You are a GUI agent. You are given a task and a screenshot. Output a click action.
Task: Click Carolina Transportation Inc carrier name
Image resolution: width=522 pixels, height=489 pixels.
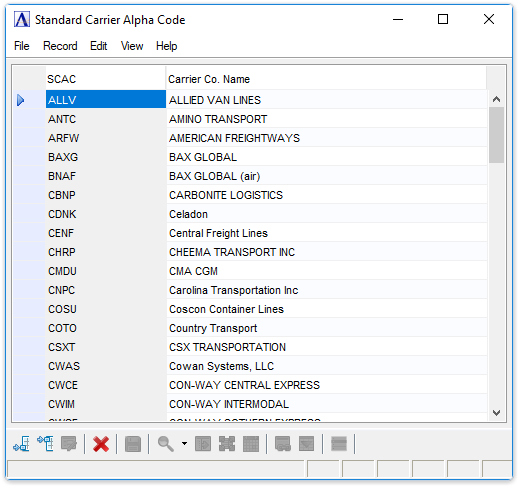click(233, 290)
